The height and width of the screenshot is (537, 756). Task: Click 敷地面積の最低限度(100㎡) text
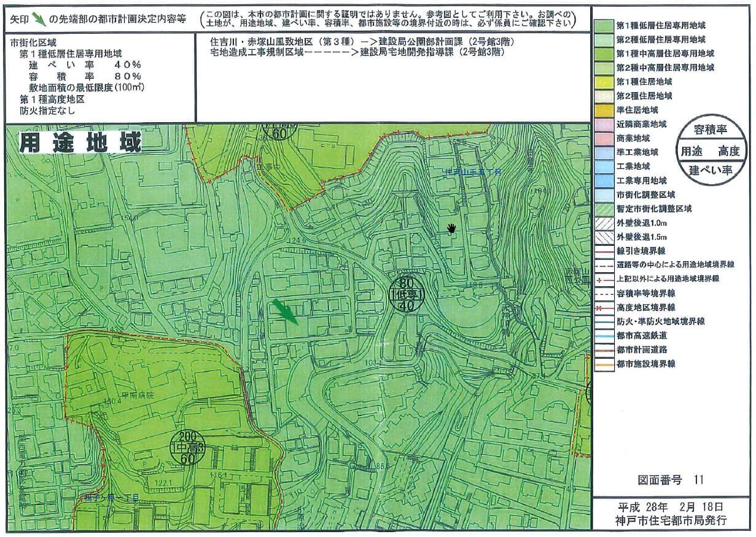(86, 87)
